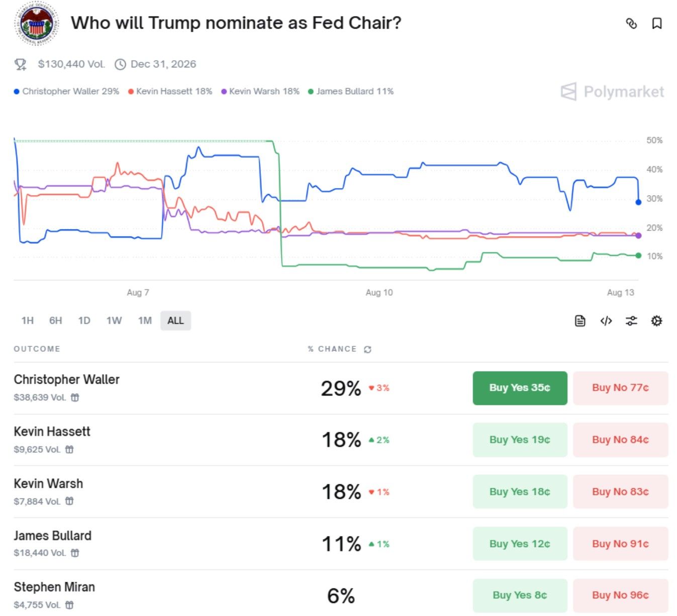Refresh the % Chance values
Screen dimensions: 677x616
(367, 348)
